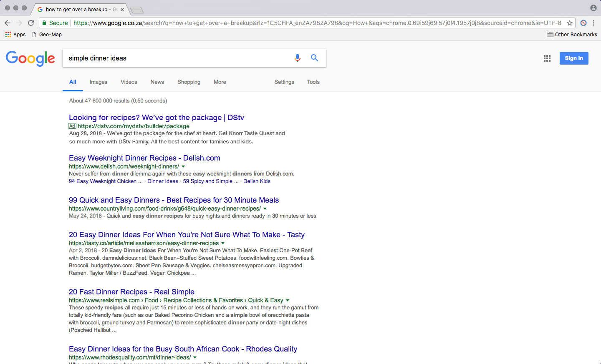Open Chrome's three-dot menu

593,23
